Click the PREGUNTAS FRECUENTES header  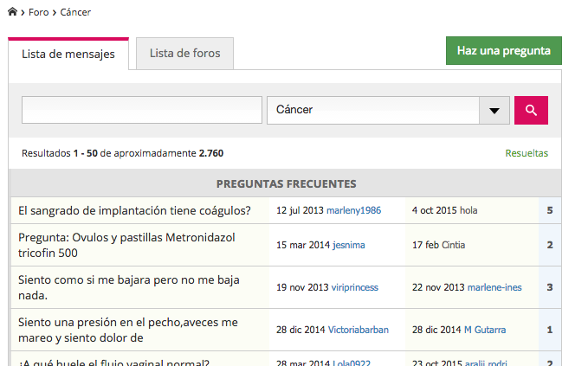pyautogui.click(x=286, y=183)
